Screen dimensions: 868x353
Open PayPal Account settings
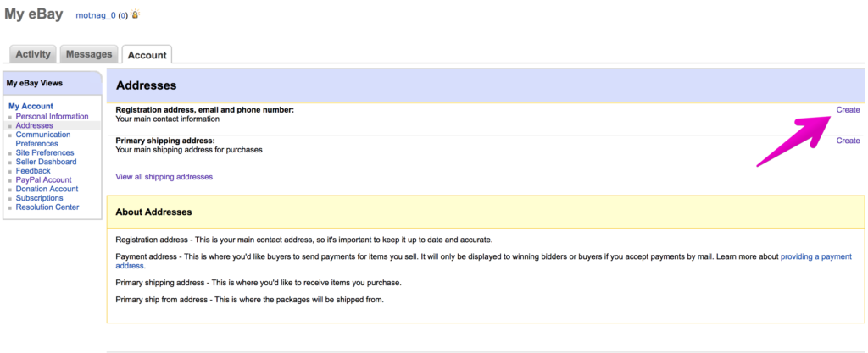[x=44, y=179]
